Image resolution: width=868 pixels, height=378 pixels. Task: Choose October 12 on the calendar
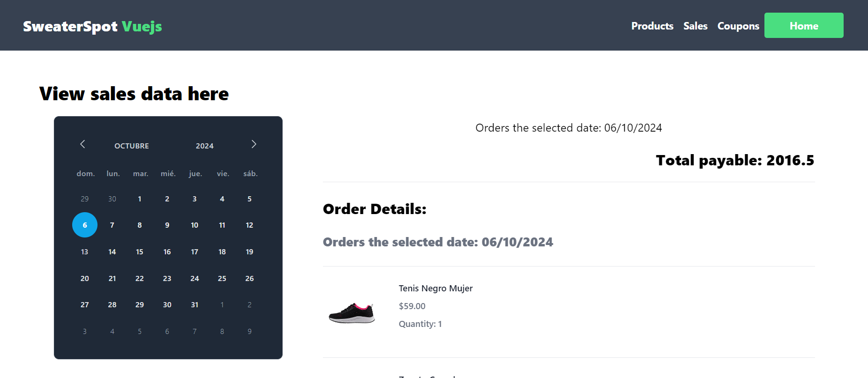[249, 225]
